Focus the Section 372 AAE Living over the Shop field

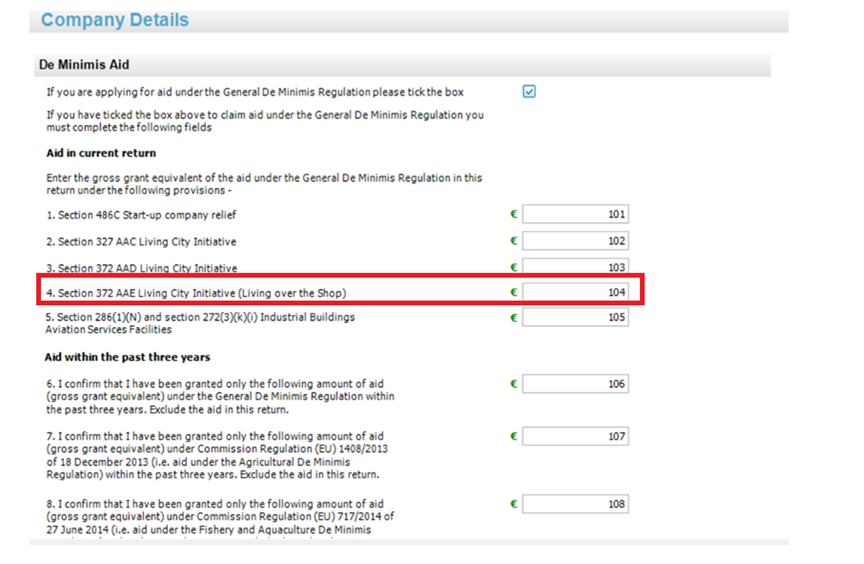(575, 292)
